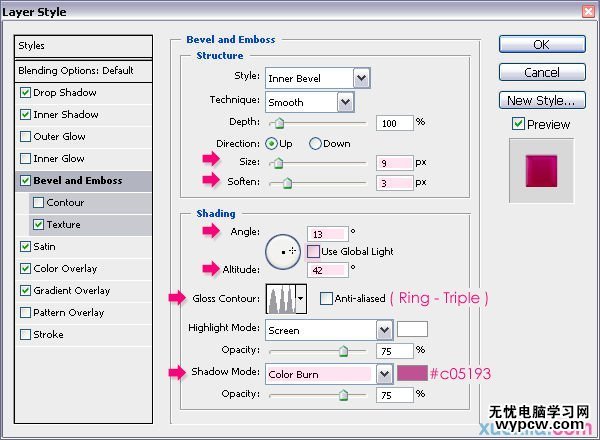Click the New Style... button
Screen dimensions: 600x440
[542, 100]
